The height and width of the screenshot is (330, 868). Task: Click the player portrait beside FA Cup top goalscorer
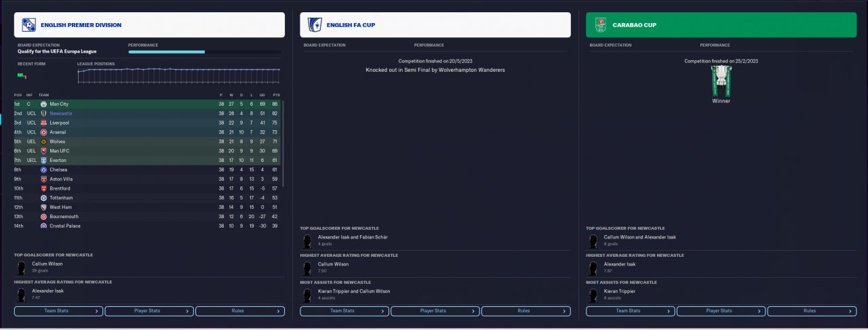click(308, 241)
